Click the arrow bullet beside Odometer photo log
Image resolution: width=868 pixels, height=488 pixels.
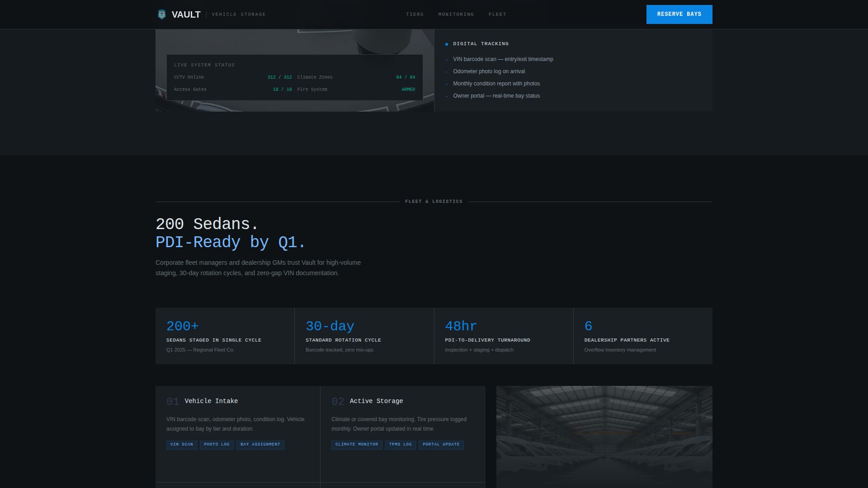[447, 72]
